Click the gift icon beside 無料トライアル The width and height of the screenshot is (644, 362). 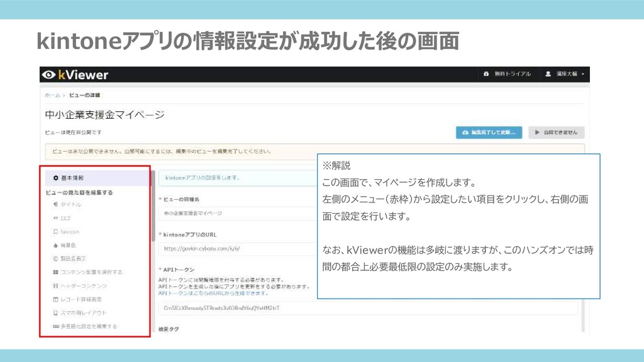(x=486, y=74)
